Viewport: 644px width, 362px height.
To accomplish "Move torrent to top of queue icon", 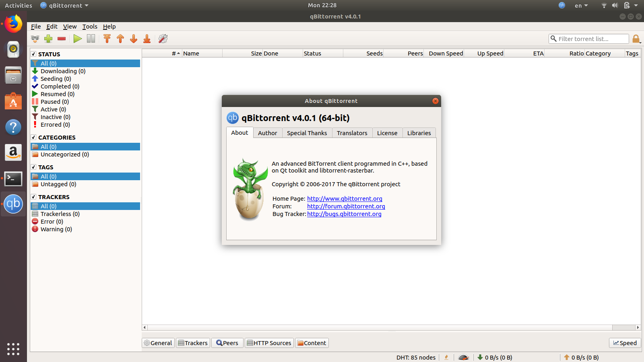I will pos(107,39).
